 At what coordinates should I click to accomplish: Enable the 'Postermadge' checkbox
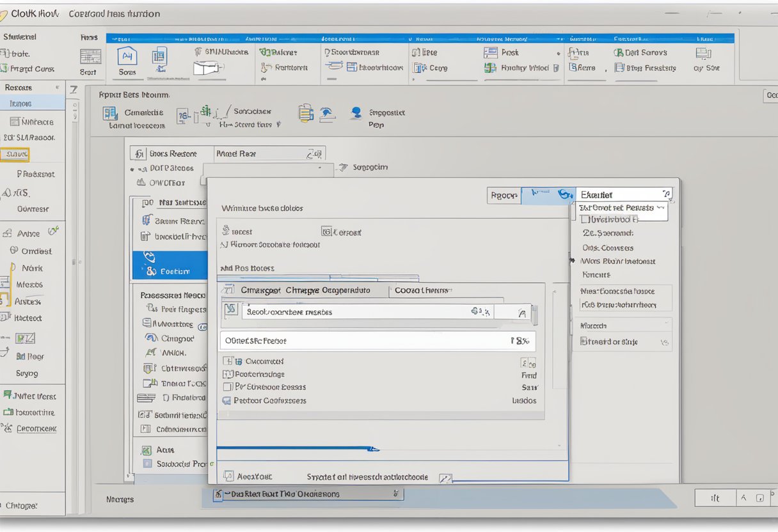pos(228,373)
